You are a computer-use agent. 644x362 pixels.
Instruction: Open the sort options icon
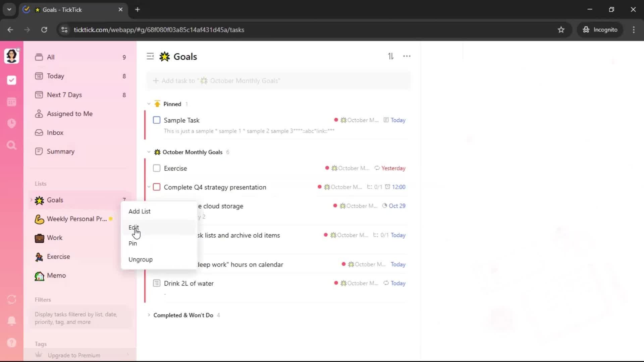pyautogui.click(x=391, y=56)
